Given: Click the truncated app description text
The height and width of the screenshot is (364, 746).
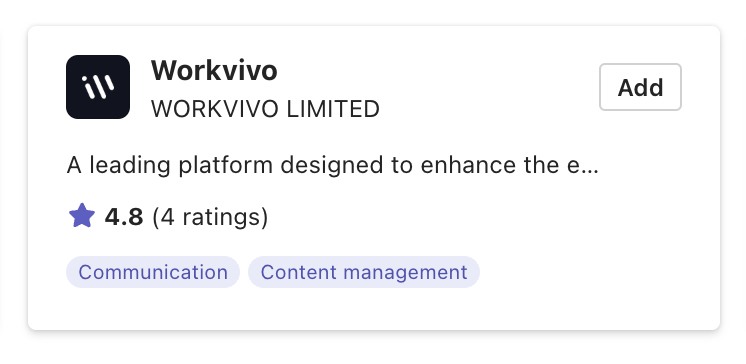Looking at the screenshot, I should [333, 166].
